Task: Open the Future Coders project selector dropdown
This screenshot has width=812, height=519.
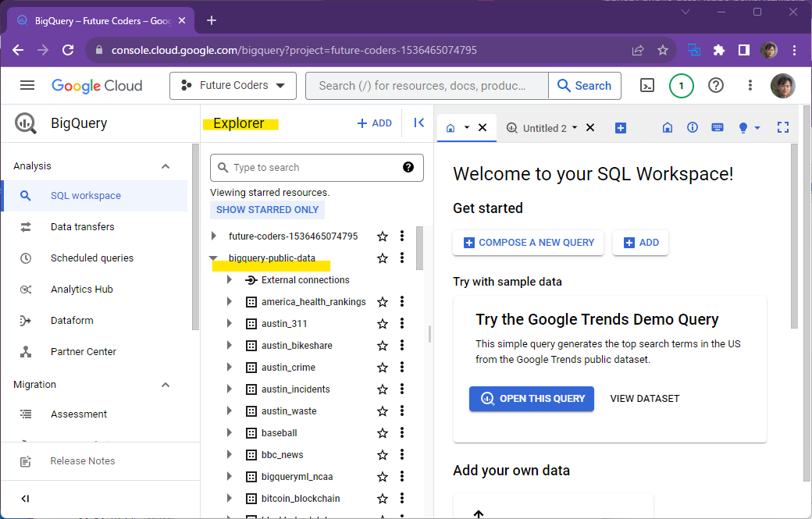Action: 233,86
